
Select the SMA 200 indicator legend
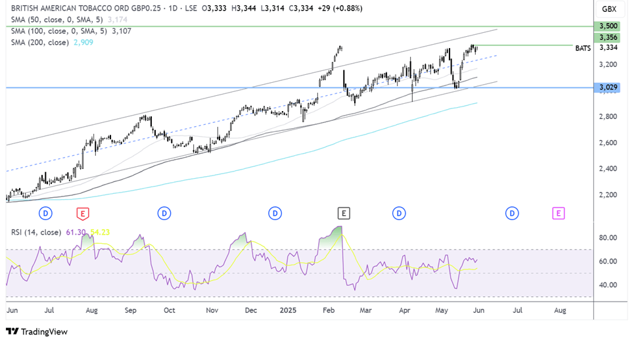[40, 43]
